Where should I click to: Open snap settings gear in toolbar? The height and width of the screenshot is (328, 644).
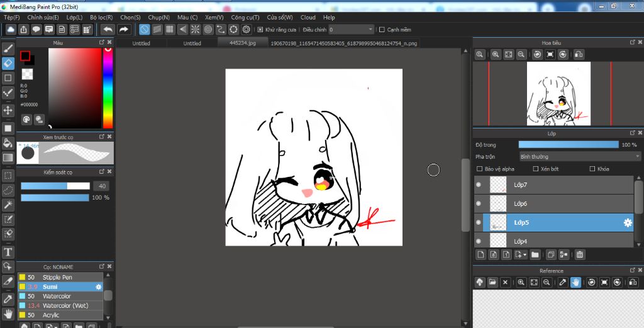[247, 29]
